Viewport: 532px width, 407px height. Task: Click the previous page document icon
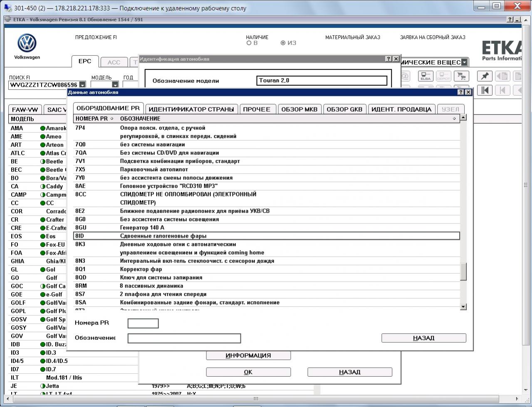pos(502,76)
